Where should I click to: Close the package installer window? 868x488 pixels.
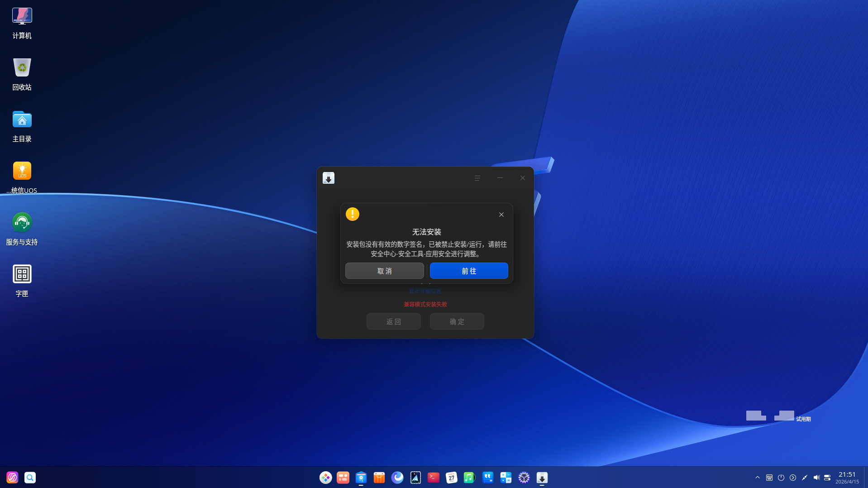coord(523,178)
